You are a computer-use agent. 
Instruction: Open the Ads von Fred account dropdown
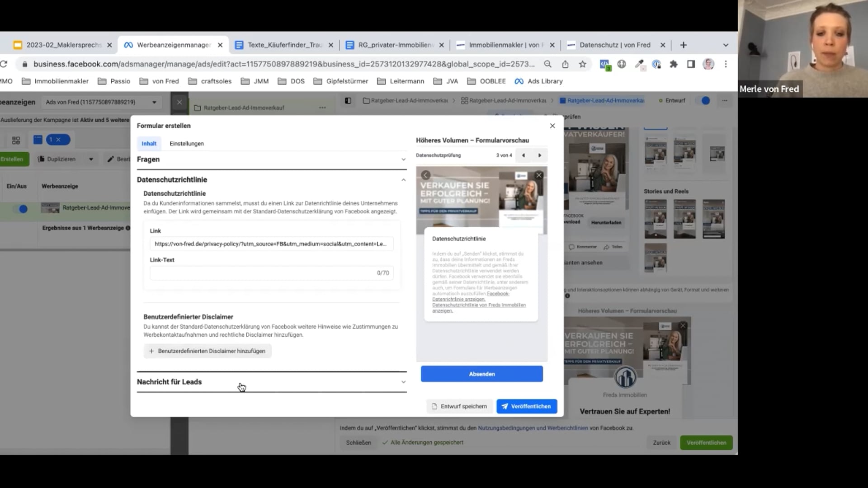pyautogui.click(x=101, y=102)
